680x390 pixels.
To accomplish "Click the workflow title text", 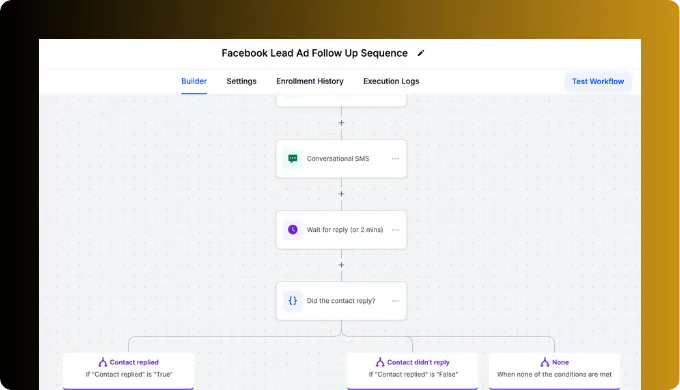I will 314,53.
